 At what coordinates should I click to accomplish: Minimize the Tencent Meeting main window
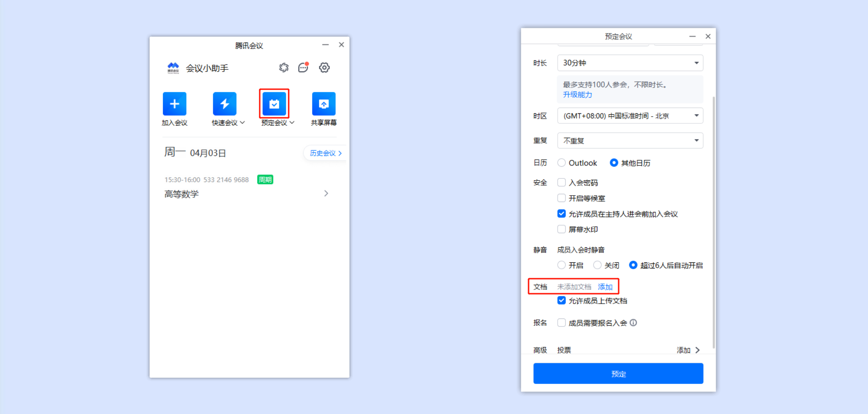[325, 45]
